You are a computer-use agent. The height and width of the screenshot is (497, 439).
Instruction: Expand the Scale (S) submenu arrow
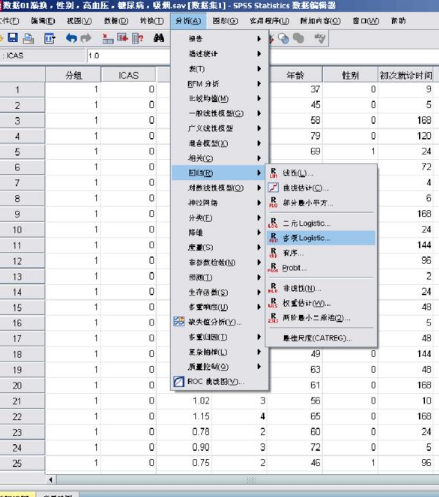(259, 247)
